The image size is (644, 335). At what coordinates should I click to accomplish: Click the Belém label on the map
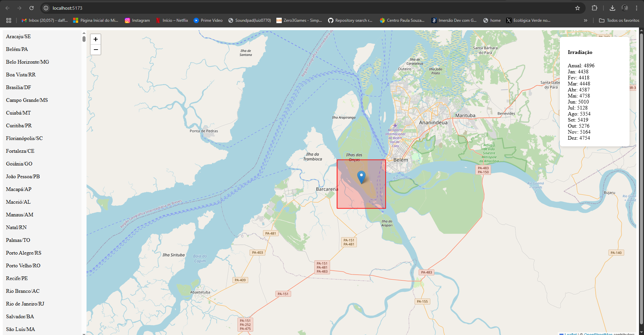coord(401,160)
